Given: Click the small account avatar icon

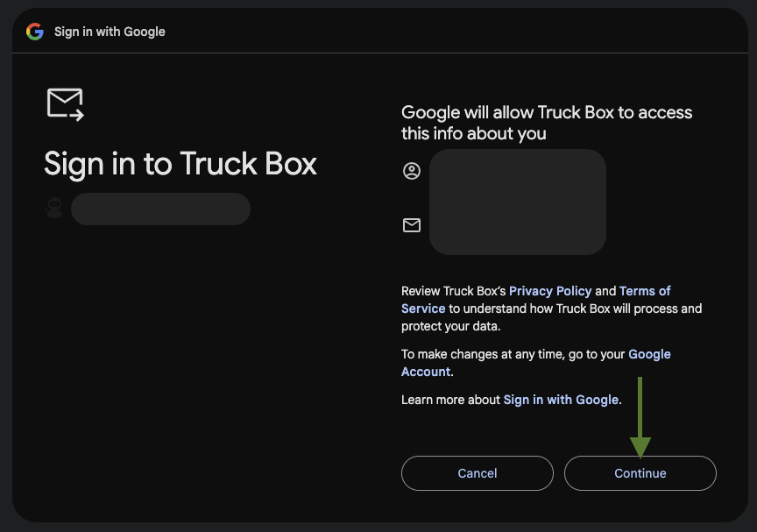Looking at the screenshot, I should 54,209.
